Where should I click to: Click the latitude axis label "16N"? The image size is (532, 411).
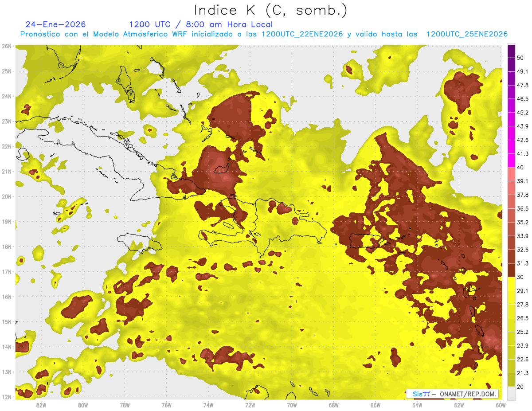[7, 297]
